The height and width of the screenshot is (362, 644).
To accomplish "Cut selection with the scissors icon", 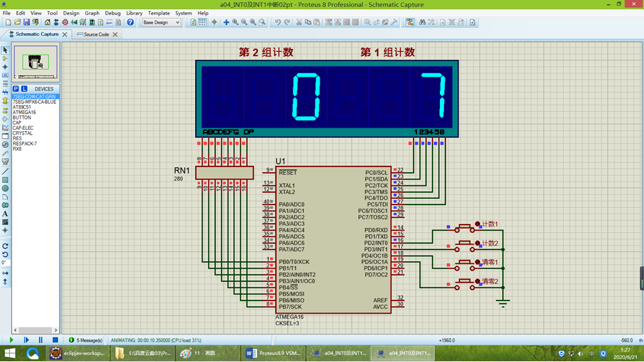I will tap(299, 22).
